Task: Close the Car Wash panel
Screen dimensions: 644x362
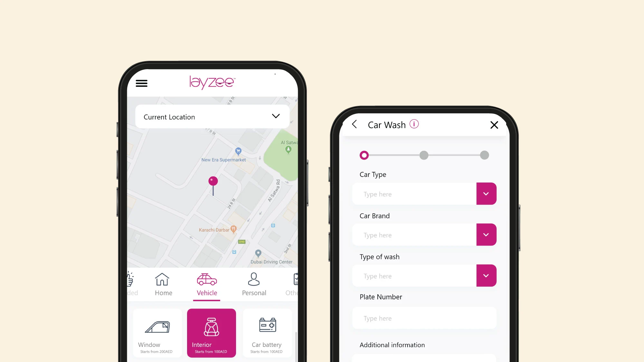Action: 494,124
